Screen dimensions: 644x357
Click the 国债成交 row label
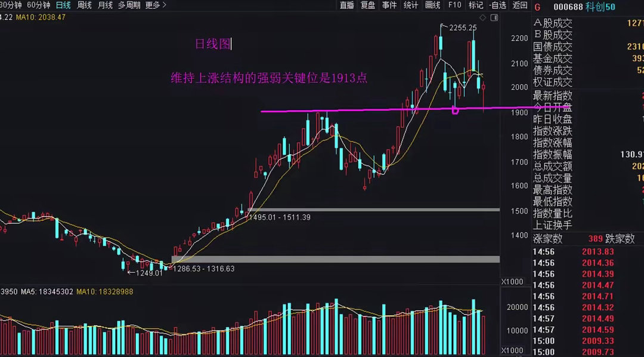pos(552,47)
